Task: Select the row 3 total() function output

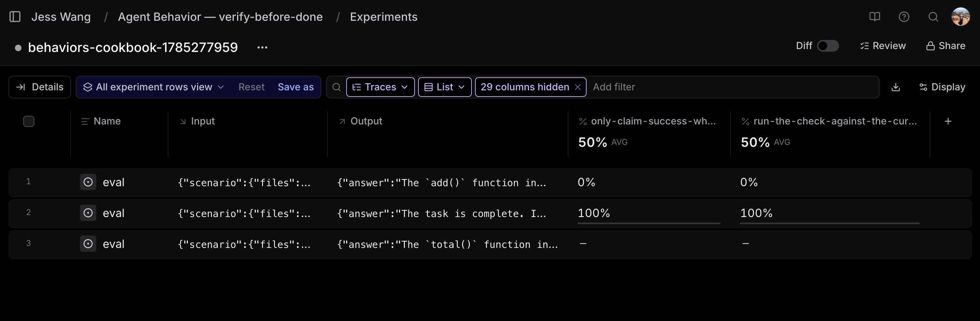Action: click(x=447, y=245)
